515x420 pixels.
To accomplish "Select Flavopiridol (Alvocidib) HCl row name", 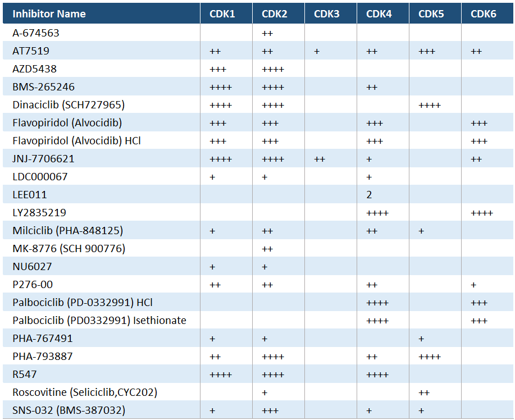I will [x=76, y=141].
